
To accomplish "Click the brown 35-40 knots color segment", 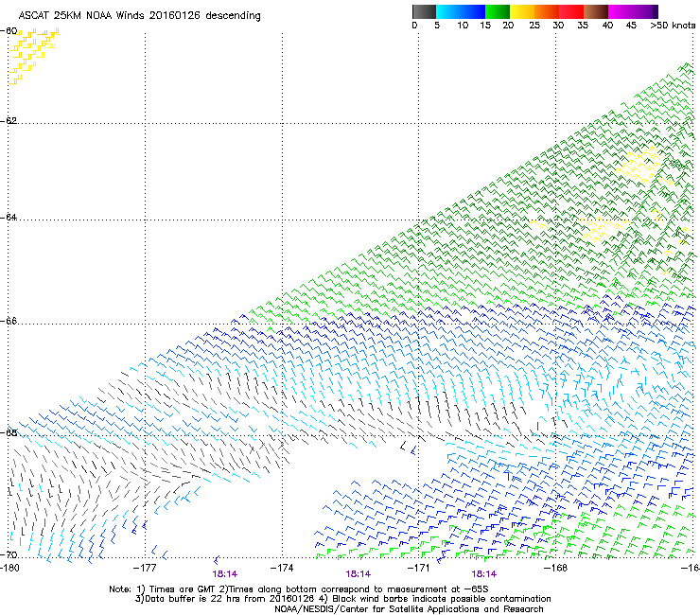I will coord(596,11).
